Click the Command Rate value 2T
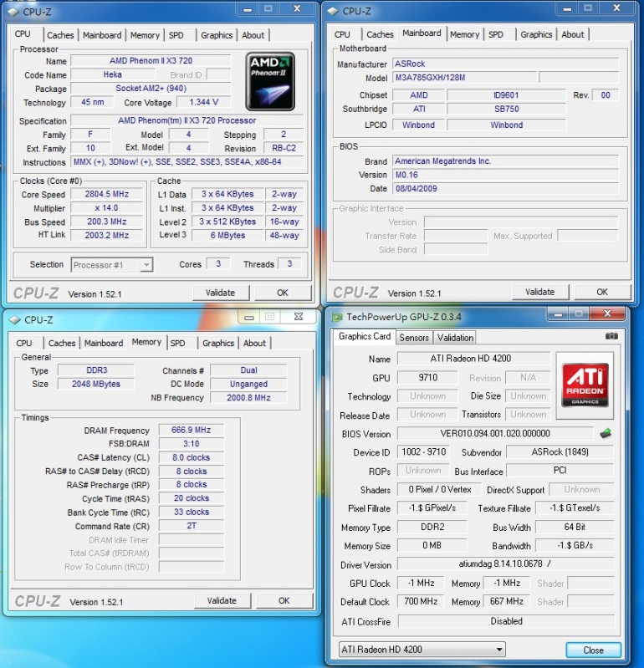Screen dimensions: 644x668 tap(191, 526)
